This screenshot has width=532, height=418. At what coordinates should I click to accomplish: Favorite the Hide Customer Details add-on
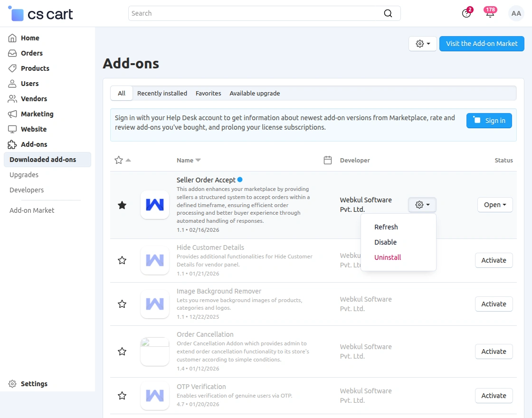pos(122,260)
